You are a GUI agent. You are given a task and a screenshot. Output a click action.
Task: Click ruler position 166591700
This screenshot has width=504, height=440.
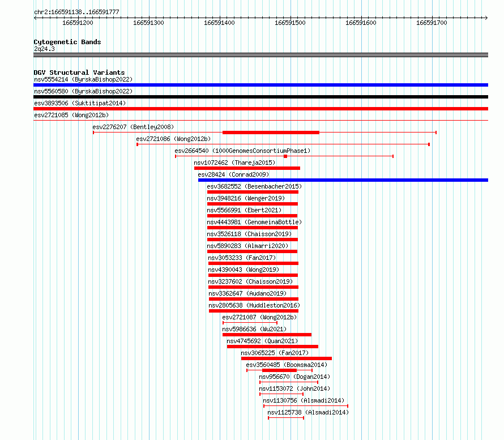(432, 23)
